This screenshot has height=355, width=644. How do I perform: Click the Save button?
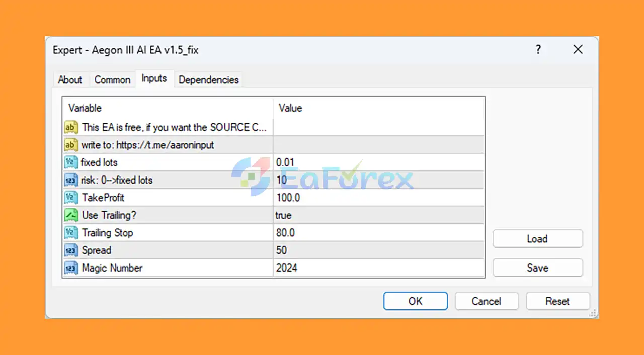(538, 268)
